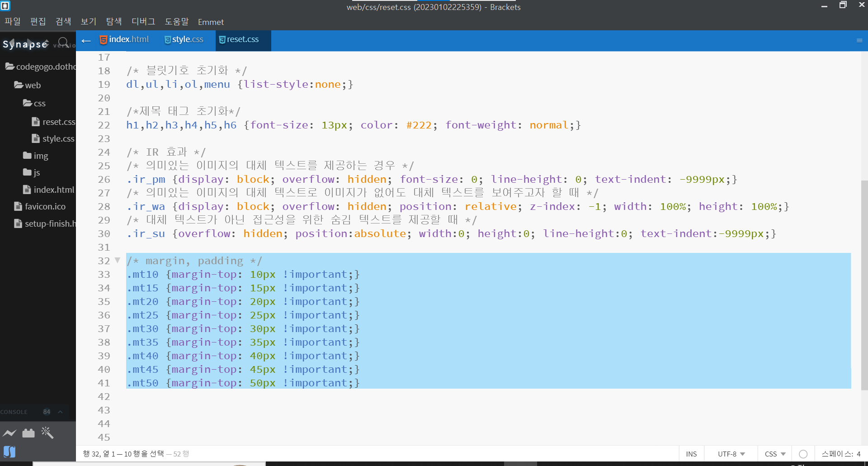
Task: Open the Emmet menu
Action: (x=211, y=22)
